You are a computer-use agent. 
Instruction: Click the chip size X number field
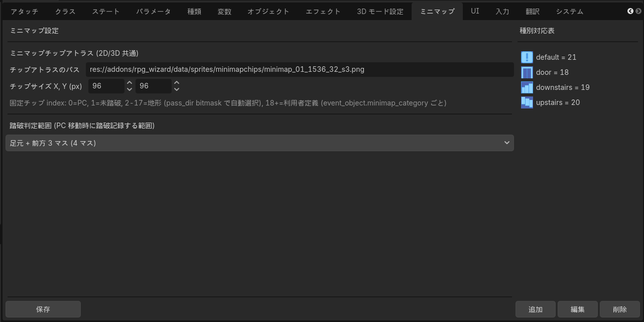click(x=106, y=86)
